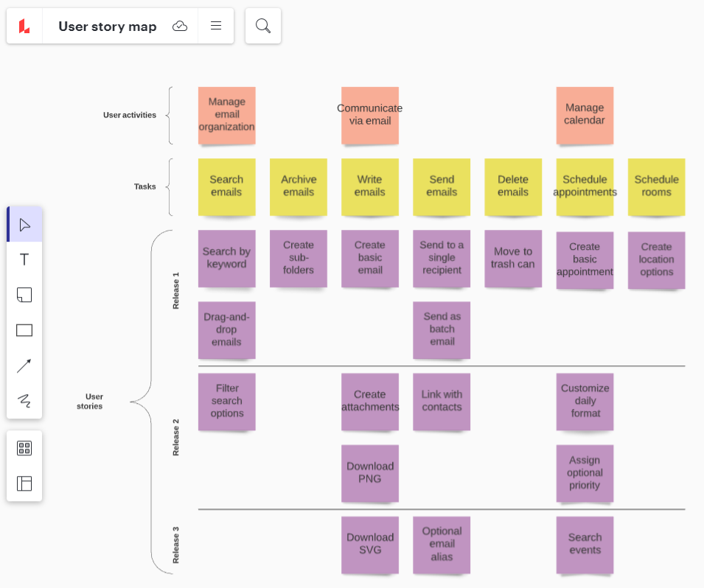Open the search magnifier button

click(263, 26)
